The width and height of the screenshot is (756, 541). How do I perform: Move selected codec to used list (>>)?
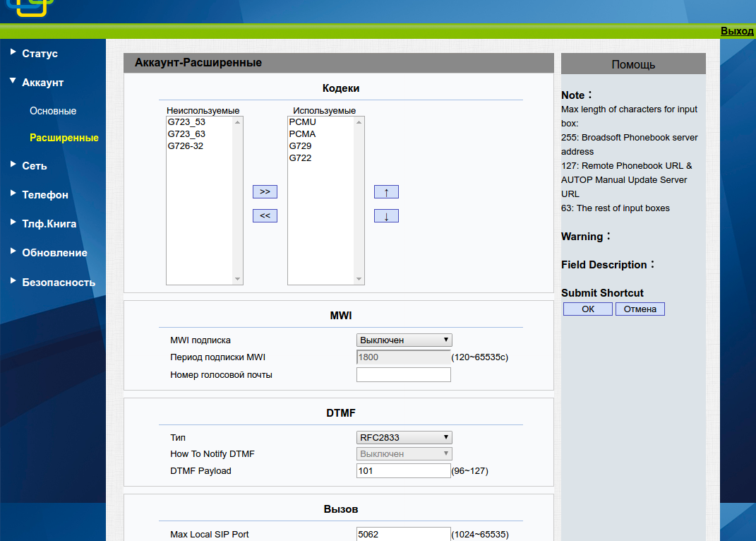click(265, 191)
